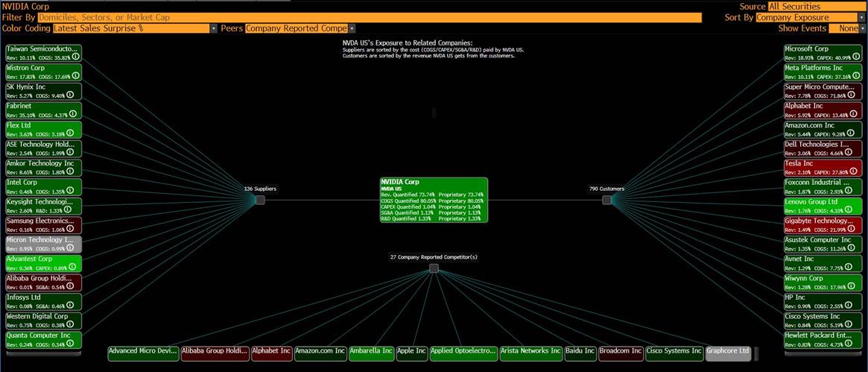Select competitor Alphabet Inc
The height and width of the screenshot is (372, 868).
(x=271, y=353)
